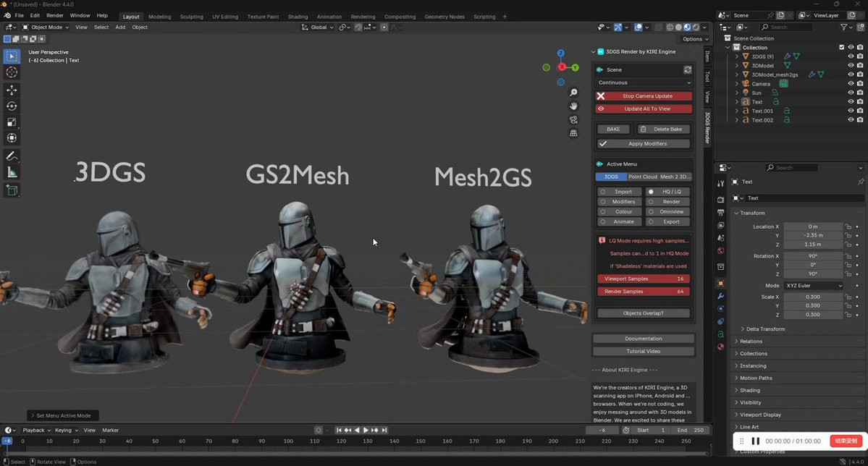Choose the Select Box tool
Image resolution: width=868 pixels, height=466 pixels.
pyautogui.click(x=12, y=56)
